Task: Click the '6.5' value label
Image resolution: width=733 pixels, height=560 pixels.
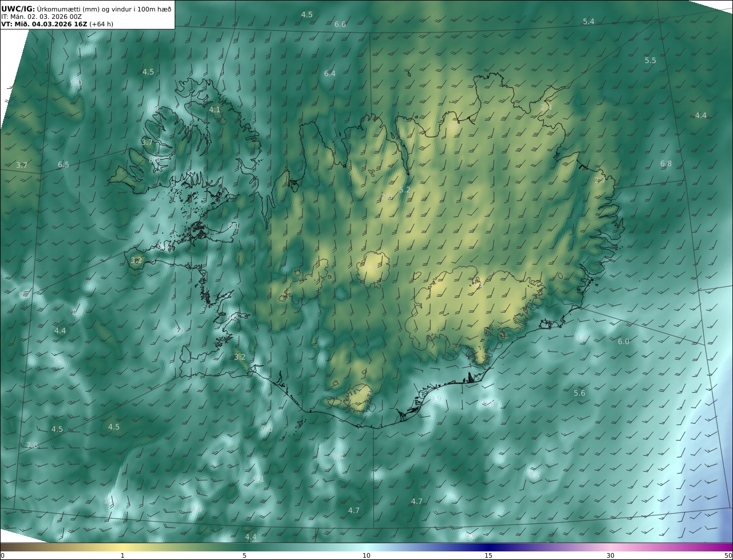Action: coord(64,165)
